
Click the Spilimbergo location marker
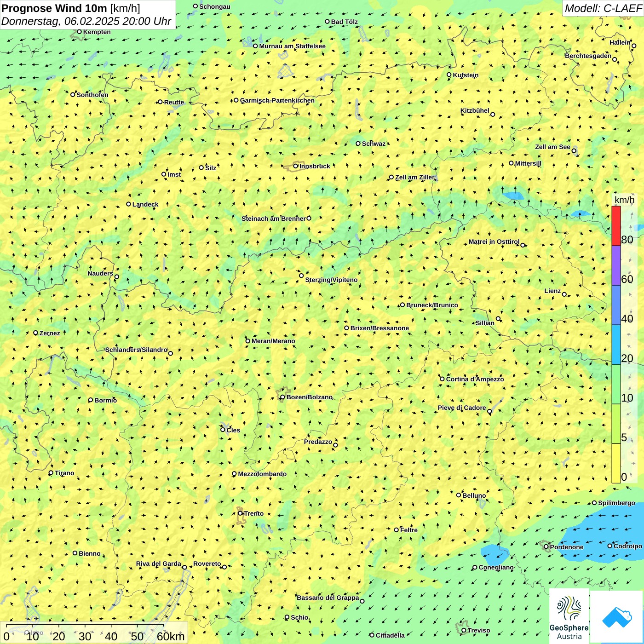(x=594, y=503)
